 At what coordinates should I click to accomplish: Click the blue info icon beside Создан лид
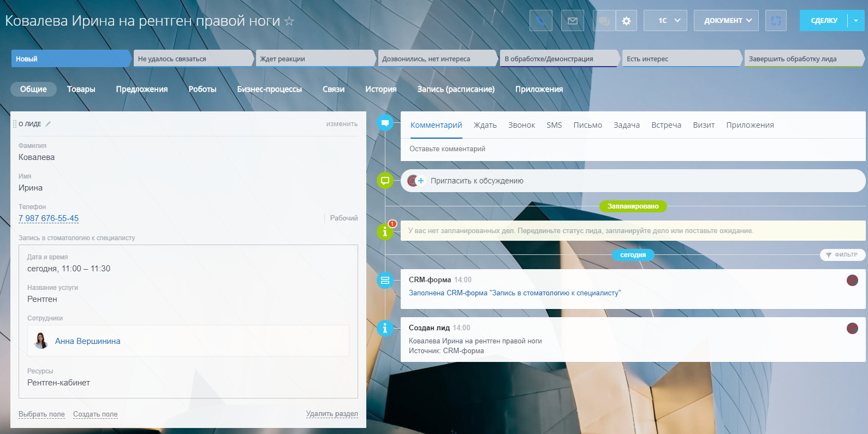(385, 328)
